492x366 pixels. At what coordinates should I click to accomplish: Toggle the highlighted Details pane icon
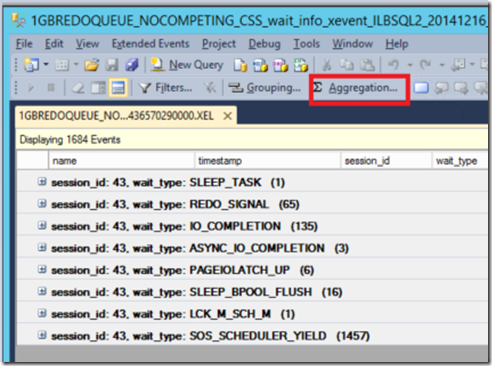click(118, 88)
